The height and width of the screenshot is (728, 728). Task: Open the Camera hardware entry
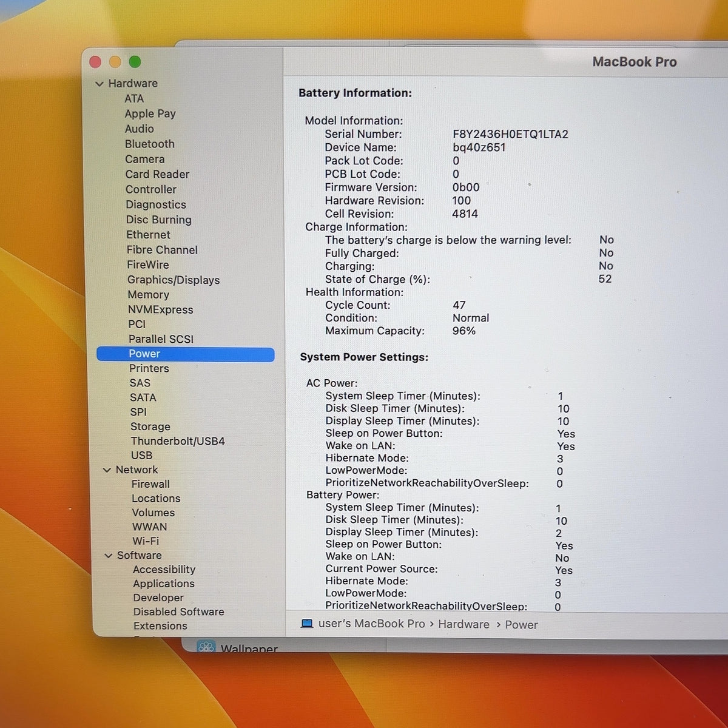(145, 159)
